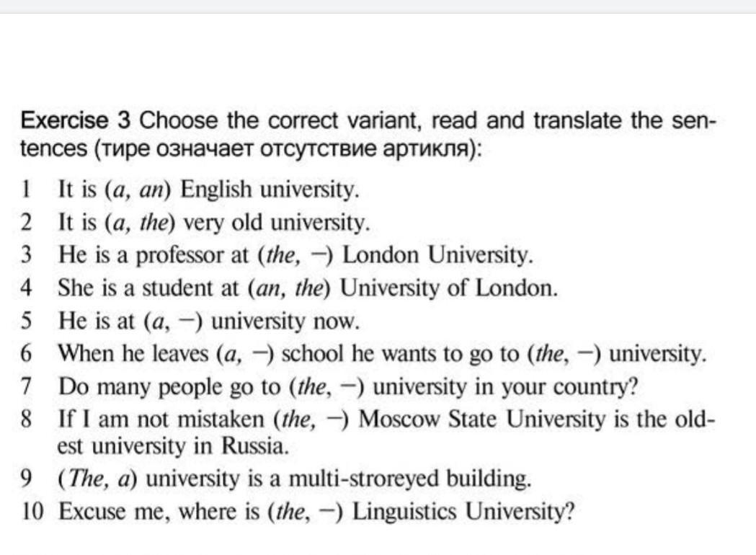Select the dash option in sentence 3
Image resolution: width=756 pixels, height=555 pixels.
coord(316,256)
